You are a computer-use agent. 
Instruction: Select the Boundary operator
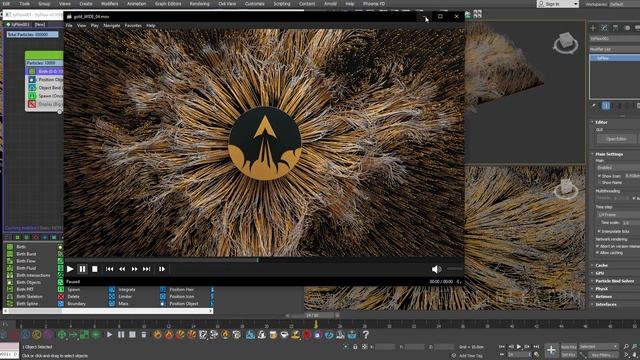coord(76,304)
